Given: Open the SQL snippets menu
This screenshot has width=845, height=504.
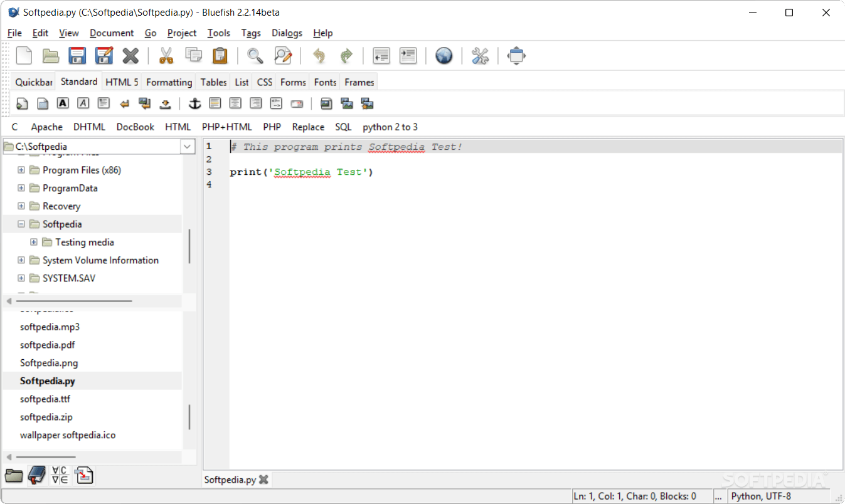Looking at the screenshot, I should [343, 127].
